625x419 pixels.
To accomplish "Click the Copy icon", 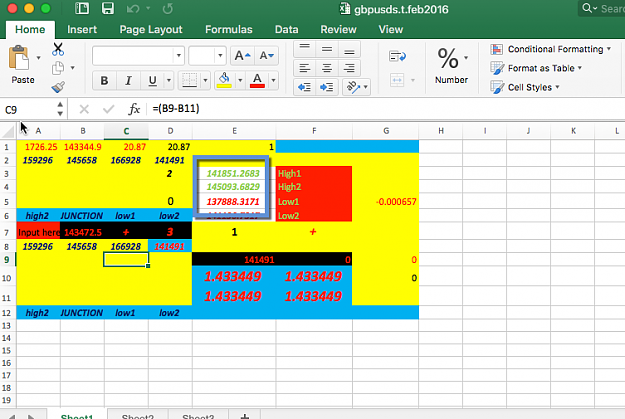I will pos(58,68).
